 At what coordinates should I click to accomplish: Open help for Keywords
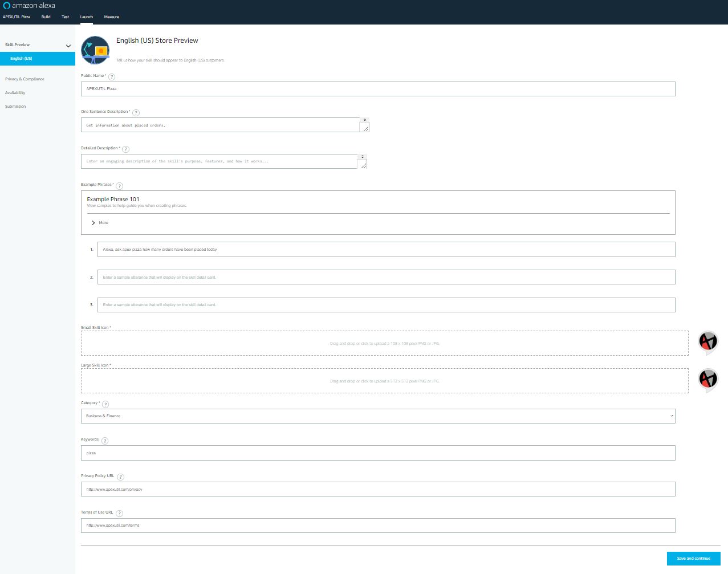tap(104, 440)
